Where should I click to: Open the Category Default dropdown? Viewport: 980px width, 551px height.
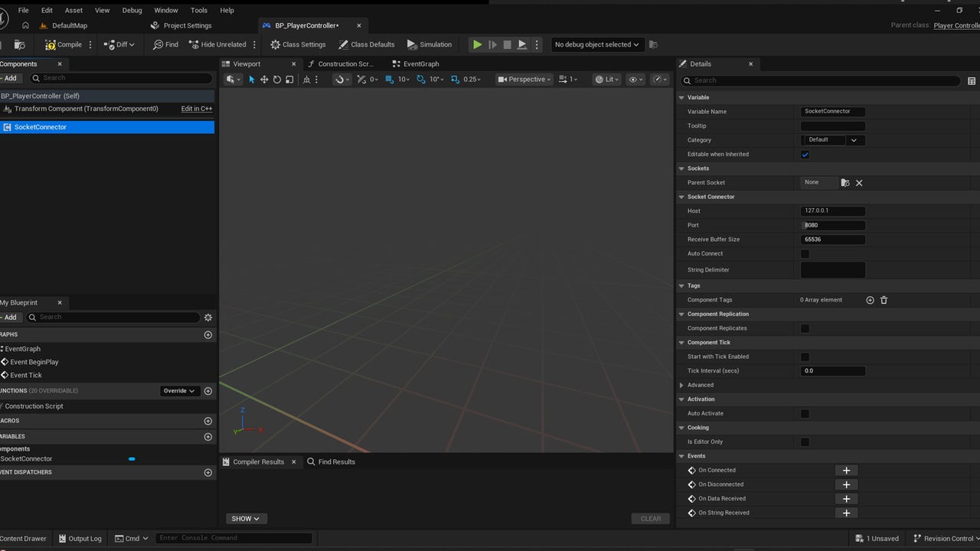pos(833,140)
